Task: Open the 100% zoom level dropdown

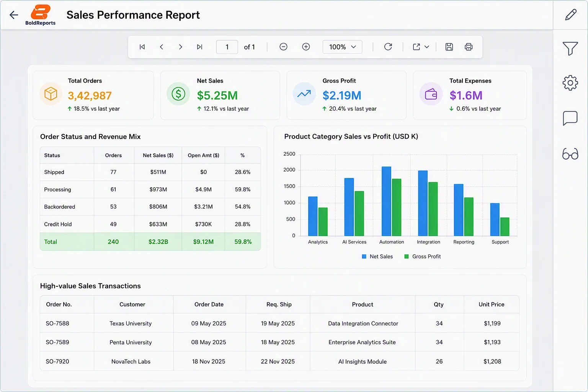Action: click(x=342, y=47)
